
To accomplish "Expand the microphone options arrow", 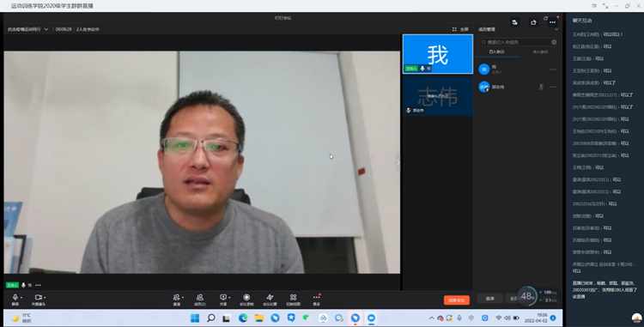I will point(21,298).
